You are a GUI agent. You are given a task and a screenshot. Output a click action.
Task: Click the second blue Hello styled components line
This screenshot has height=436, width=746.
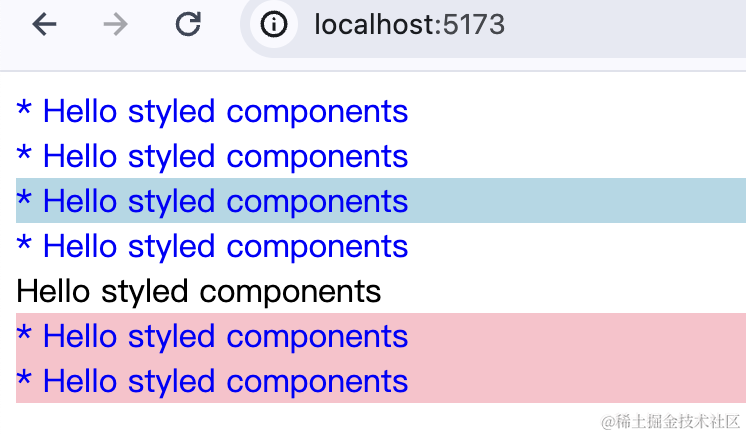coord(212,156)
